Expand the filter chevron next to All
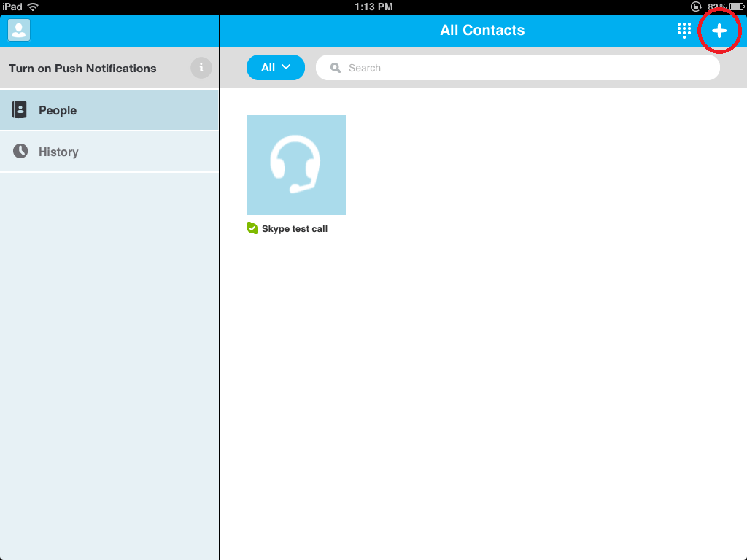 pyautogui.click(x=286, y=67)
